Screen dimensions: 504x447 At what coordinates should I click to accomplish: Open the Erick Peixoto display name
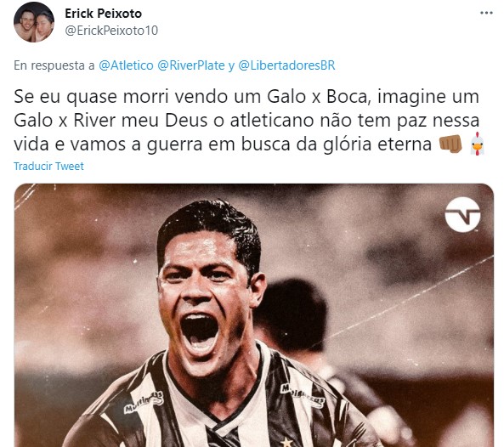[x=103, y=14]
